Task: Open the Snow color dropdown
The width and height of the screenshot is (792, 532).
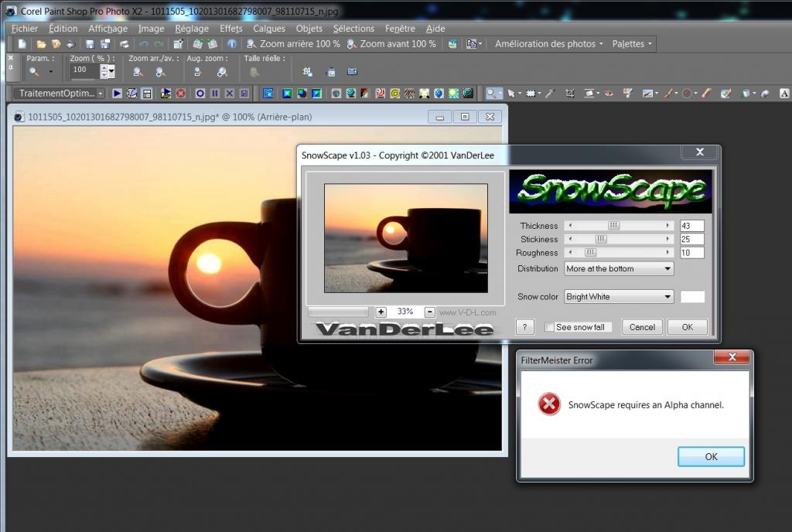Action: point(619,297)
